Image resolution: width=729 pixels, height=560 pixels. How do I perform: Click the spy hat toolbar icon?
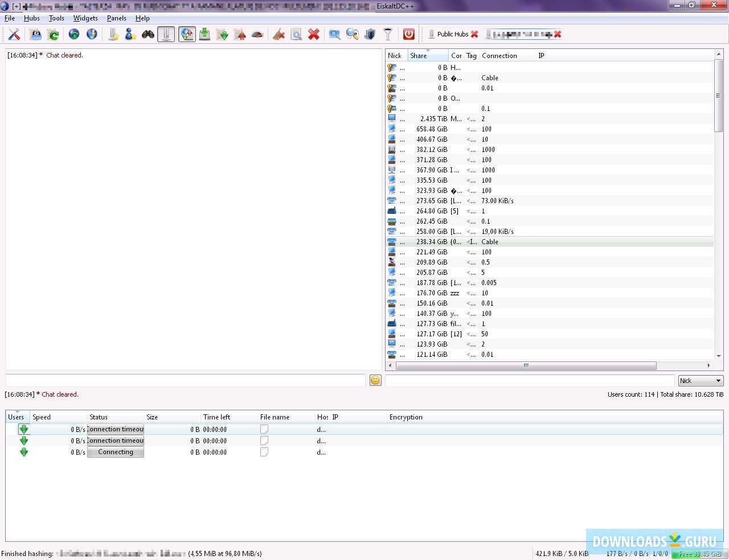coord(257,34)
